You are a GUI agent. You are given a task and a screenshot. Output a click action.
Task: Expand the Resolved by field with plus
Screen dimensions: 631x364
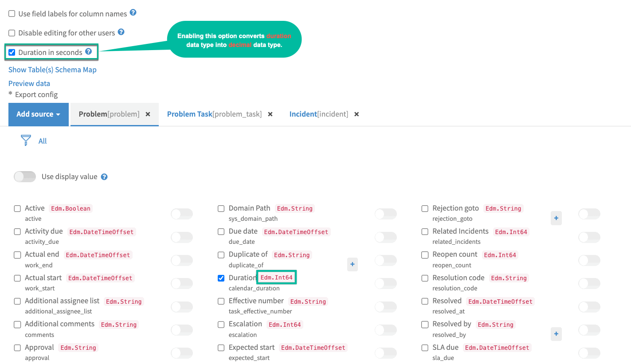(x=556, y=334)
